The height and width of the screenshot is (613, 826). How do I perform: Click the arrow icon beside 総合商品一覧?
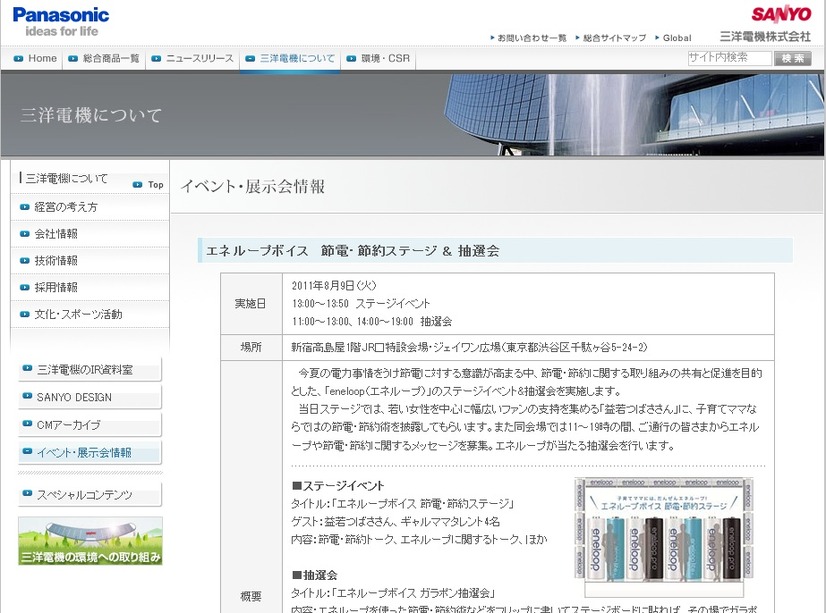point(73,58)
